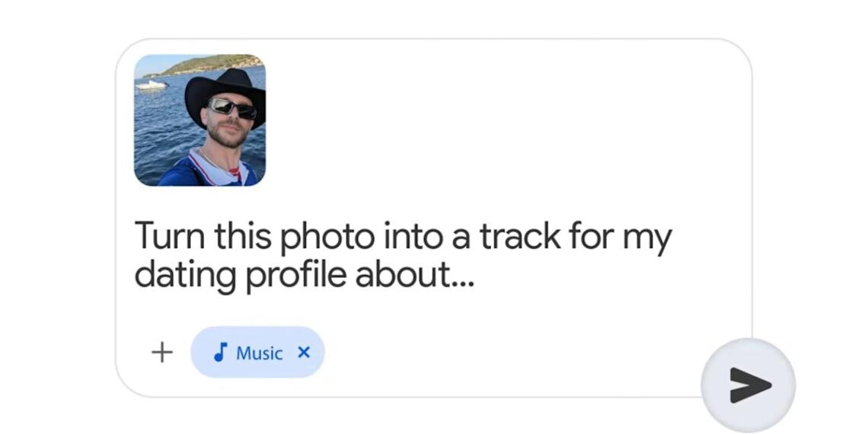
Task: Click the send arrow button
Action: pos(748,385)
